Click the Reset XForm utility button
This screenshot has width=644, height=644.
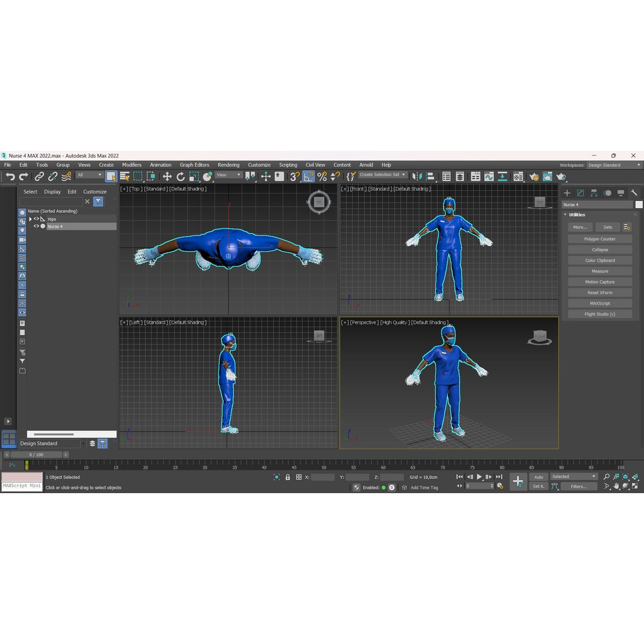(600, 293)
